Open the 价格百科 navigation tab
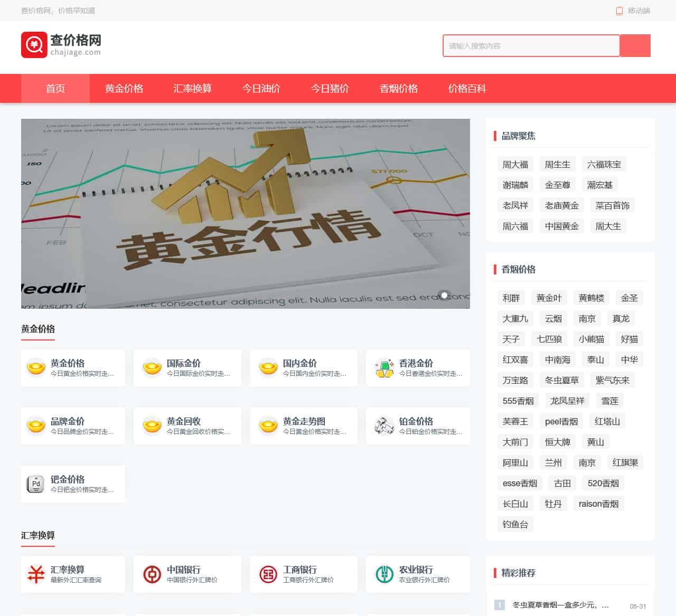 [467, 88]
